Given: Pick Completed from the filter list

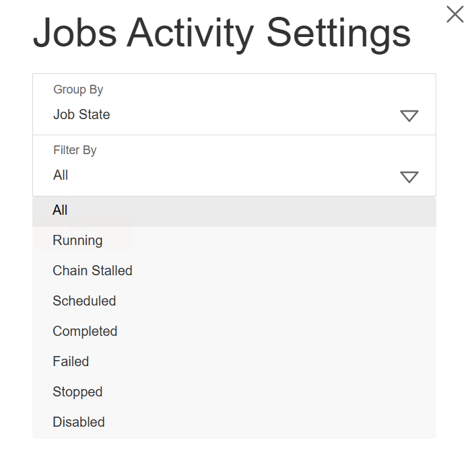Looking at the screenshot, I should click(x=85, y=331).
